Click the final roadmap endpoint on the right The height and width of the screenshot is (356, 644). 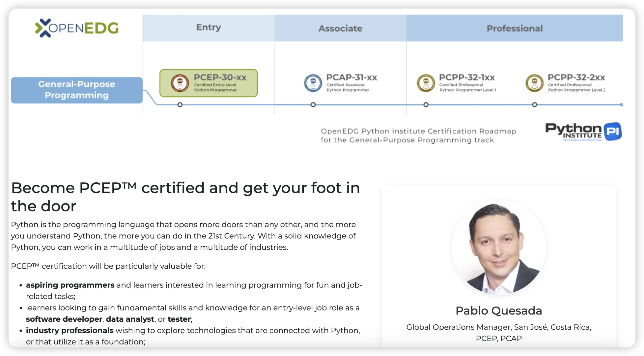[622, 104]
